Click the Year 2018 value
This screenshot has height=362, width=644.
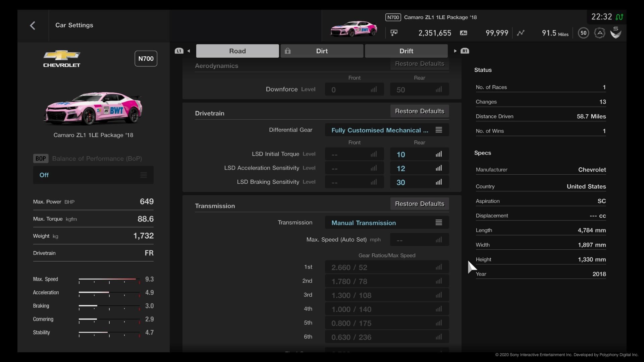599,274
